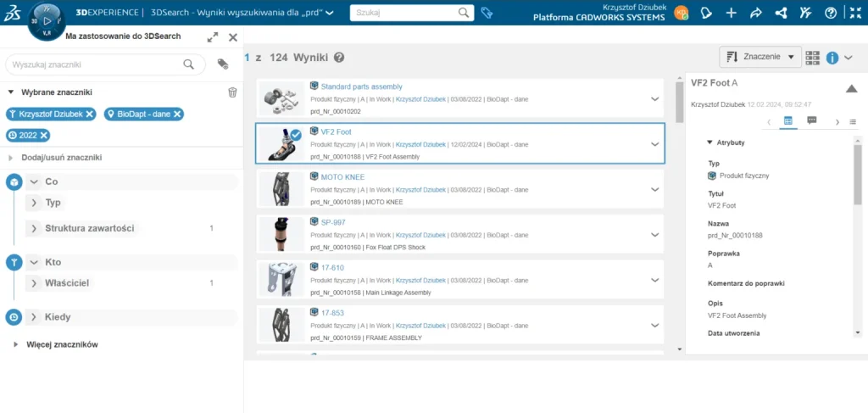Click the shrink-to-window arrows icon
Image resolution: width=868 pixels, height=413 pixels.
pos(855,13)
